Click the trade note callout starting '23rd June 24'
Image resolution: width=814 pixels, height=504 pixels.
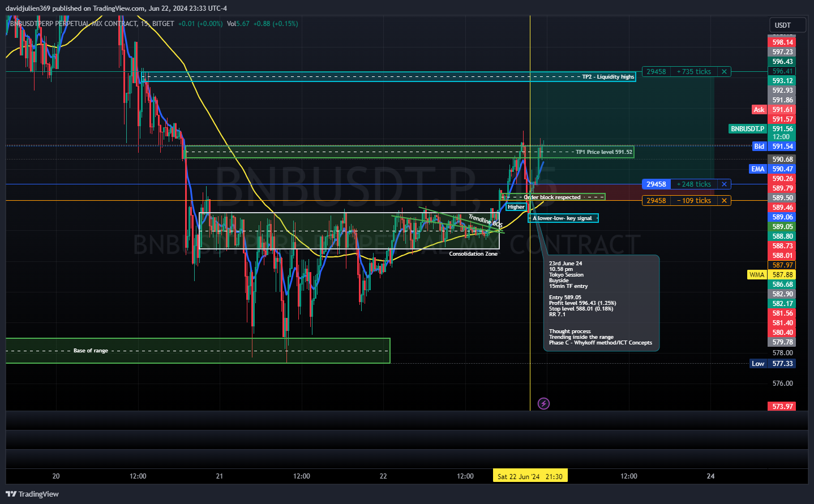(601, 303)
